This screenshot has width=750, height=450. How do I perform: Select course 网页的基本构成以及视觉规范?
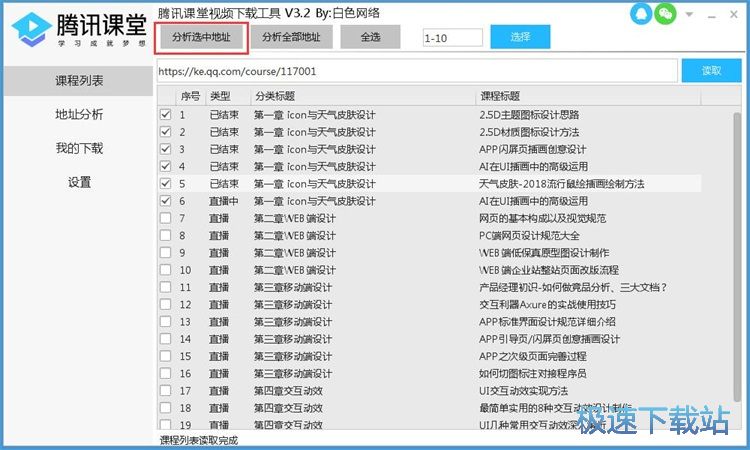pyautogui.click(x=542, y=218)
